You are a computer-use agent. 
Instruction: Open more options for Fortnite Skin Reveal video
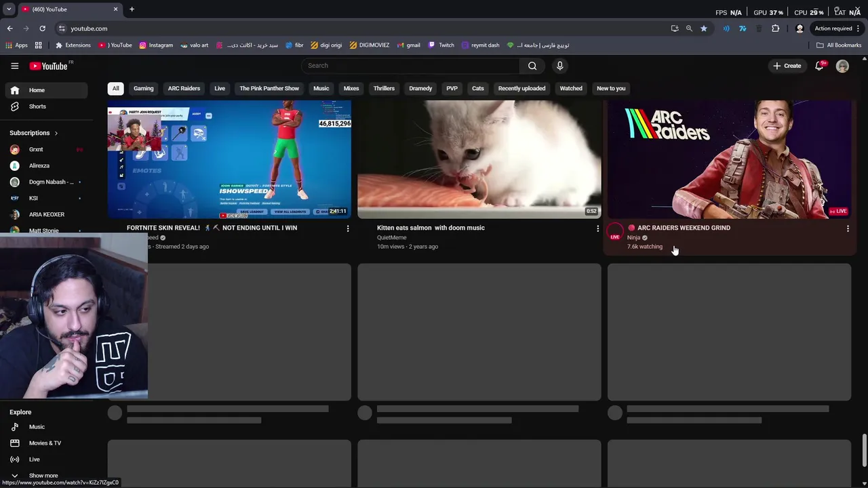click(x=348, y=229)
